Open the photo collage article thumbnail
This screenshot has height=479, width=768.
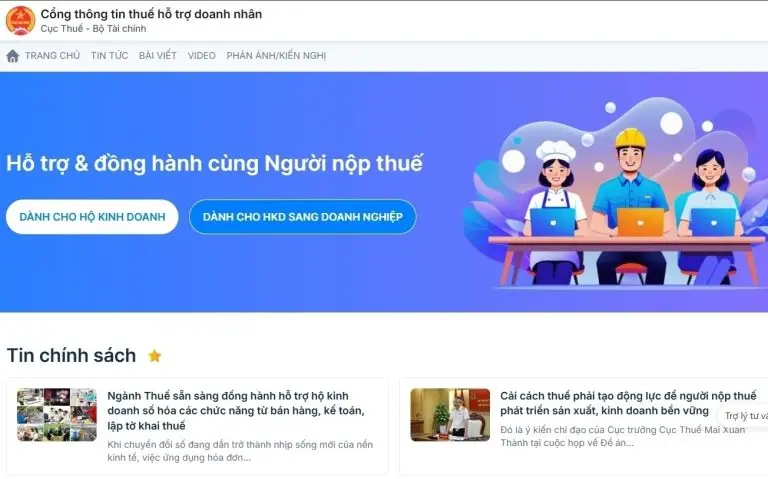pos(57,415)
